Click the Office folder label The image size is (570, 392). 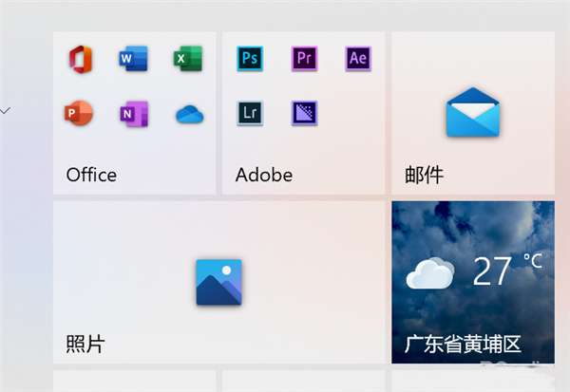click(91, 175)
